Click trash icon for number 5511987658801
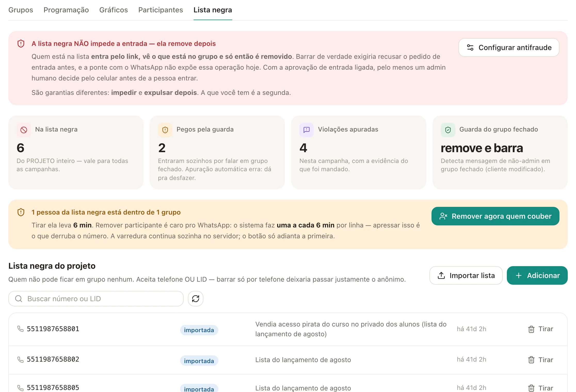The image size is (576, 392). coord(531,329)
